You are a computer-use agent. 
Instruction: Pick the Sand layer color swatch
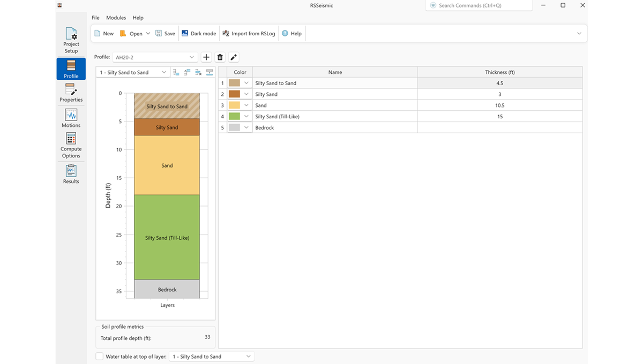pyautogui.click(x=234, y=105)
